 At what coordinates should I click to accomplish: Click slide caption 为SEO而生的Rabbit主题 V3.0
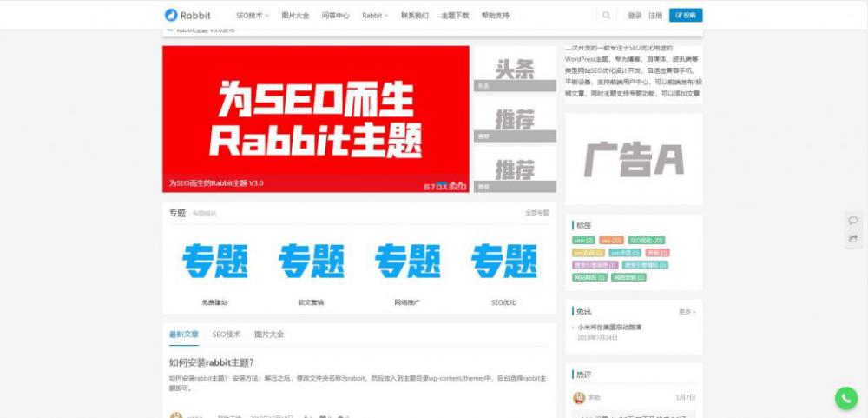[x=216, y=183]
